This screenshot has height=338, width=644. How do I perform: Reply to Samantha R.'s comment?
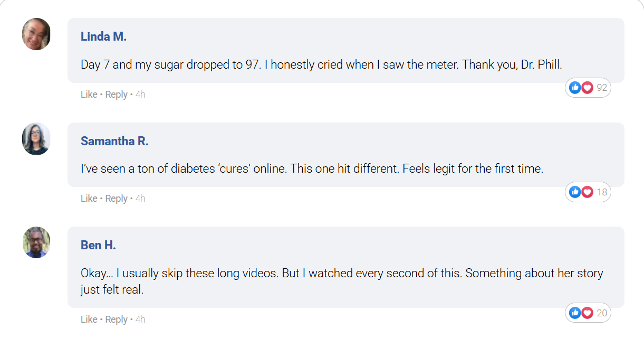[x=116, y=199]
